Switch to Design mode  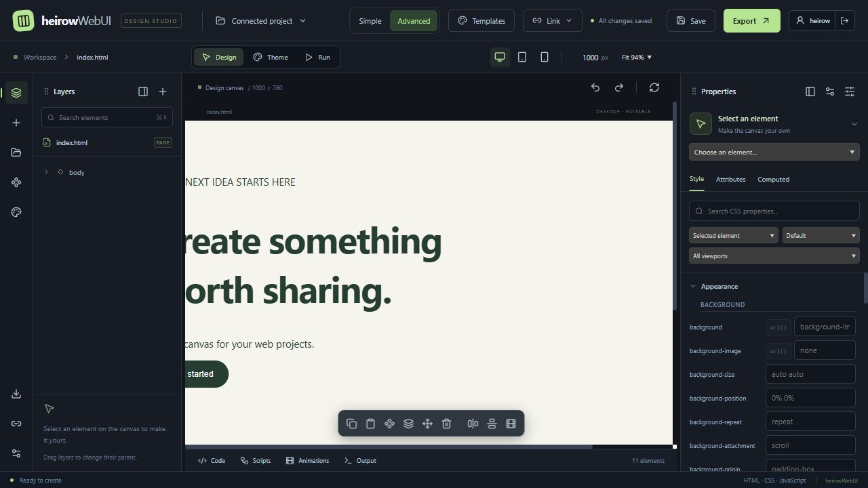[218, 58]
